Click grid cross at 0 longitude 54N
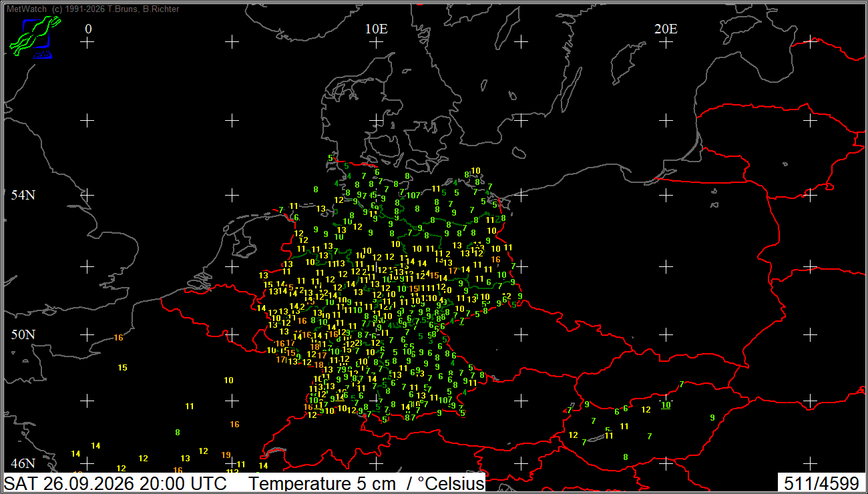This screenshot has height=494, width=868. 87,195
